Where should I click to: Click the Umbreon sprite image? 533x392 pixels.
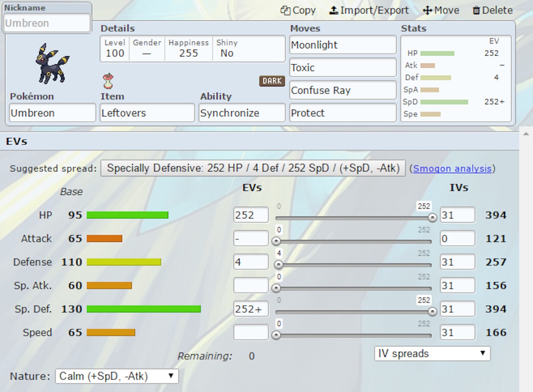52,64
